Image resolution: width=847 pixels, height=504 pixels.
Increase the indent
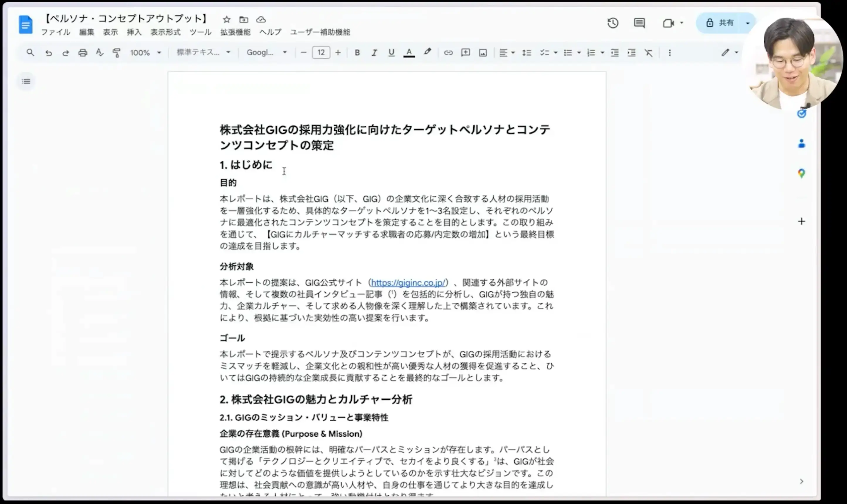point(631,53)
